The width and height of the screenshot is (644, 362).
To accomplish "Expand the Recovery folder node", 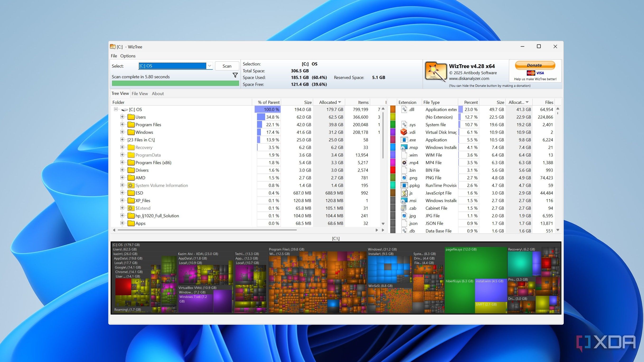I will [x=122, y=147].
